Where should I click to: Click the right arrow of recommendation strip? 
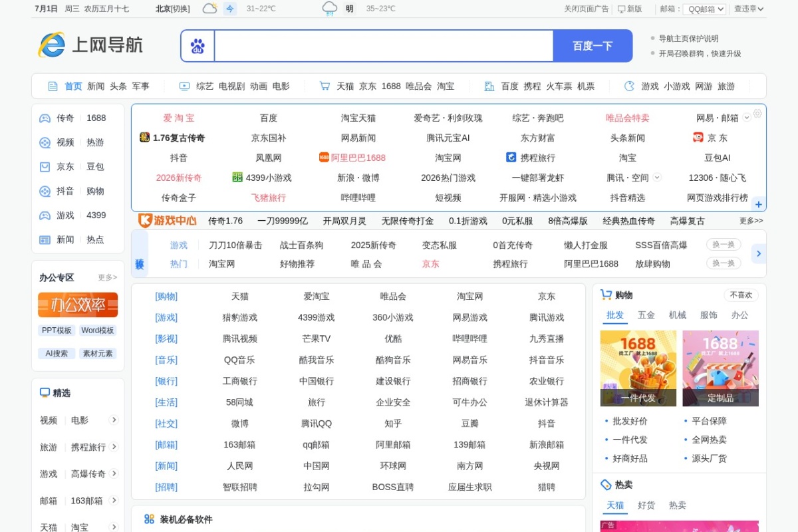coord(759,253)
